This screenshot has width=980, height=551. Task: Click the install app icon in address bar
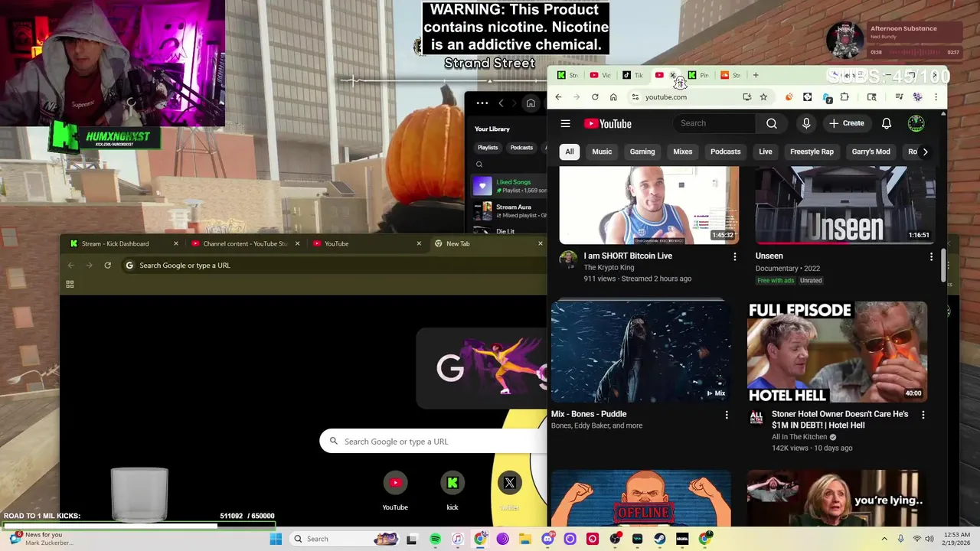pos(747,97)
